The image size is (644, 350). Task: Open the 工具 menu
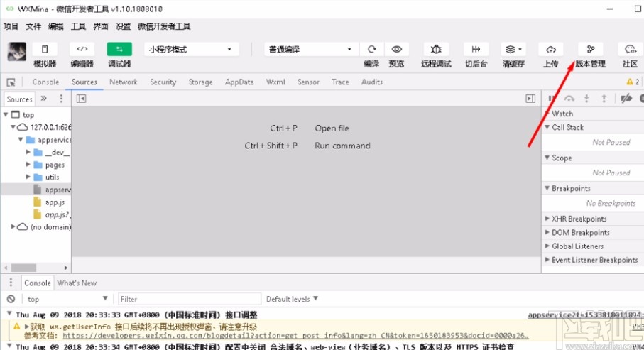[78, 27]
